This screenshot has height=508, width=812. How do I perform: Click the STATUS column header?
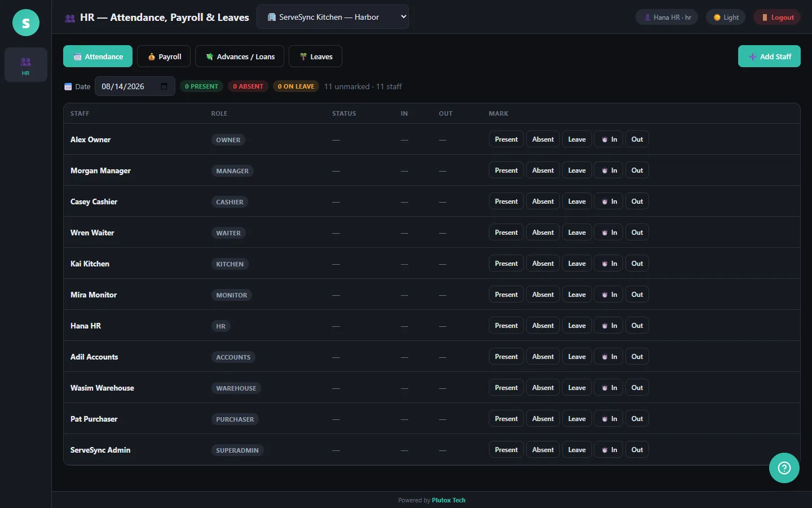tap(344, 113)
